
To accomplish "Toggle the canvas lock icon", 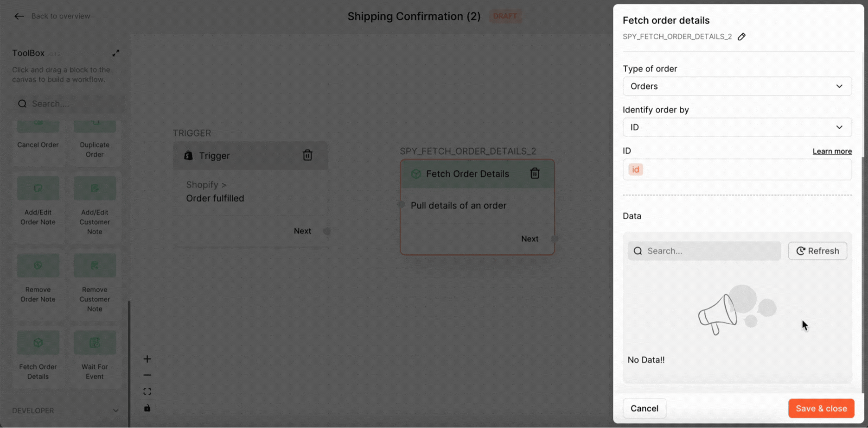I will pos(147,408).
